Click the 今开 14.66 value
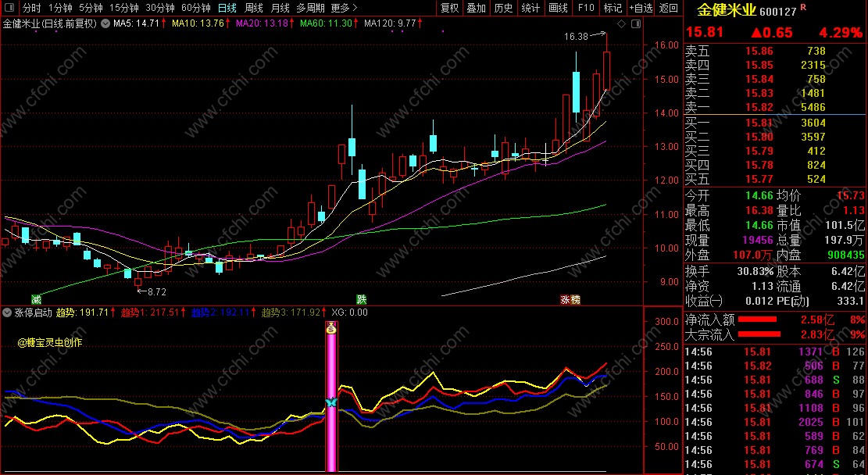This screenshot has width=868, height=475. click(759, 195)
